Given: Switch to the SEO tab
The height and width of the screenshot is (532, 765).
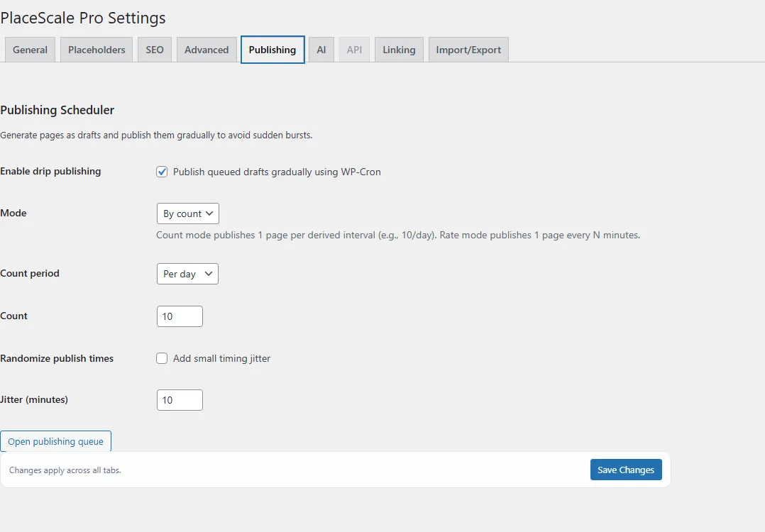Looking at the screenshot, I should [154, 50].
